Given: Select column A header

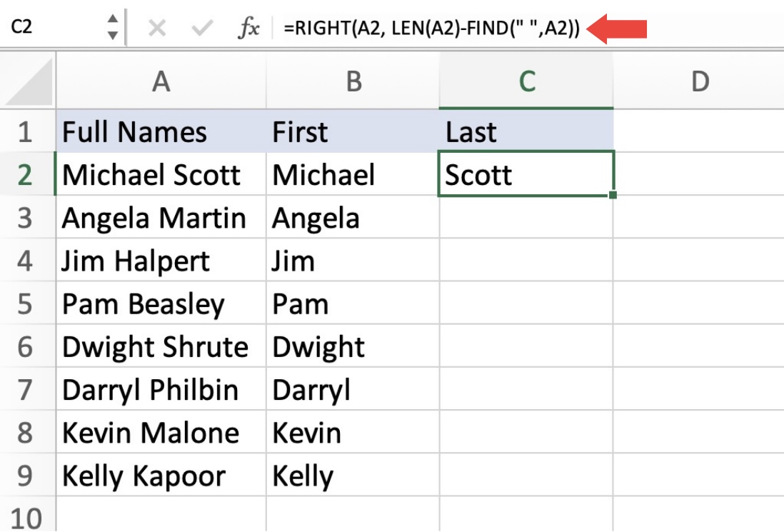Looking at the screenshot, I should click(161, 81).
